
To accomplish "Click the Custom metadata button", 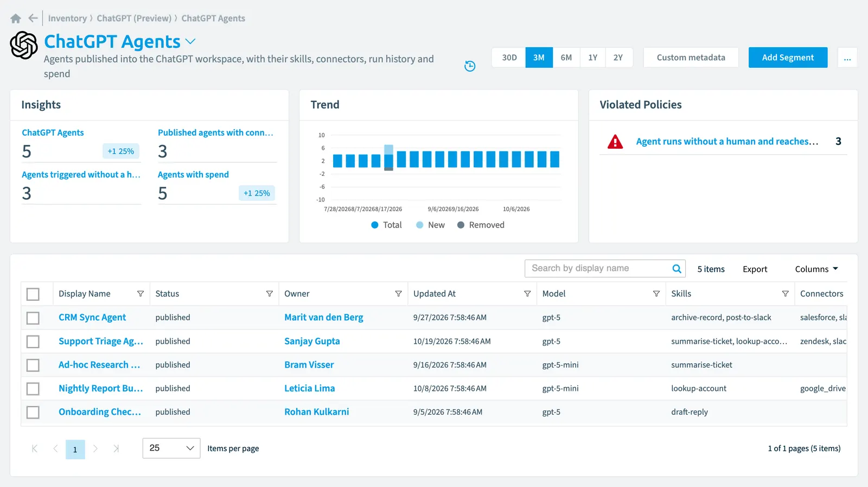I will (x=691, y=58).
